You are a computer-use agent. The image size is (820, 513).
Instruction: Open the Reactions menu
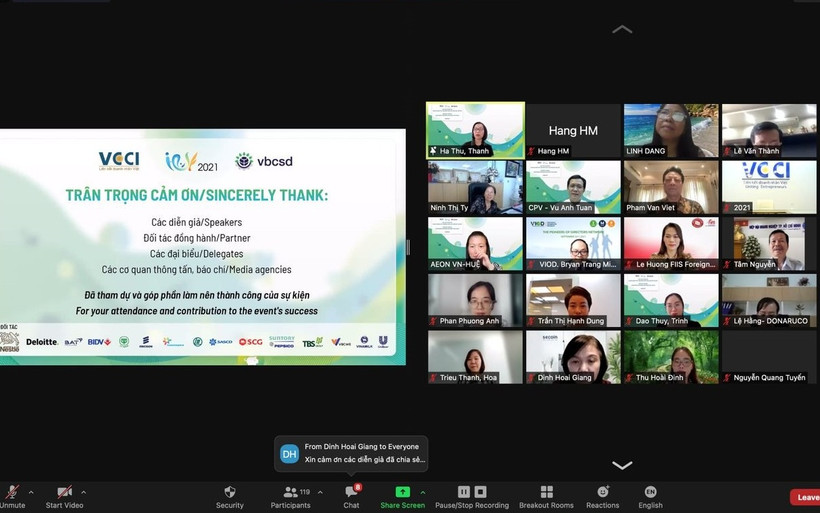point(602,493)
